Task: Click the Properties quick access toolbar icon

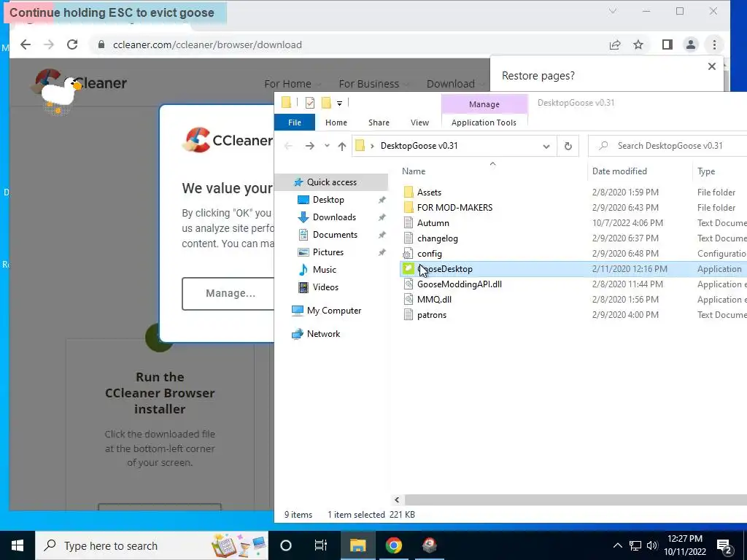Action: pyautogui.click(x=309, y=103)
